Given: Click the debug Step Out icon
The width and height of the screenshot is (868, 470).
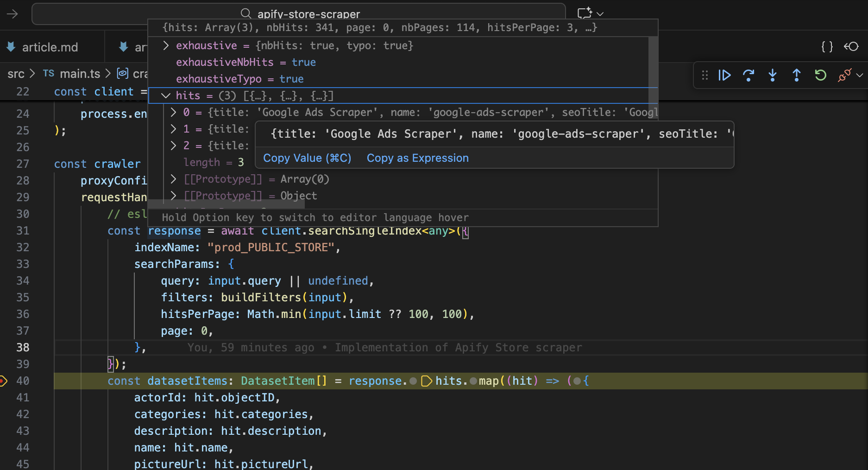Looking at the screenshot, I should [x=797, y=75].
